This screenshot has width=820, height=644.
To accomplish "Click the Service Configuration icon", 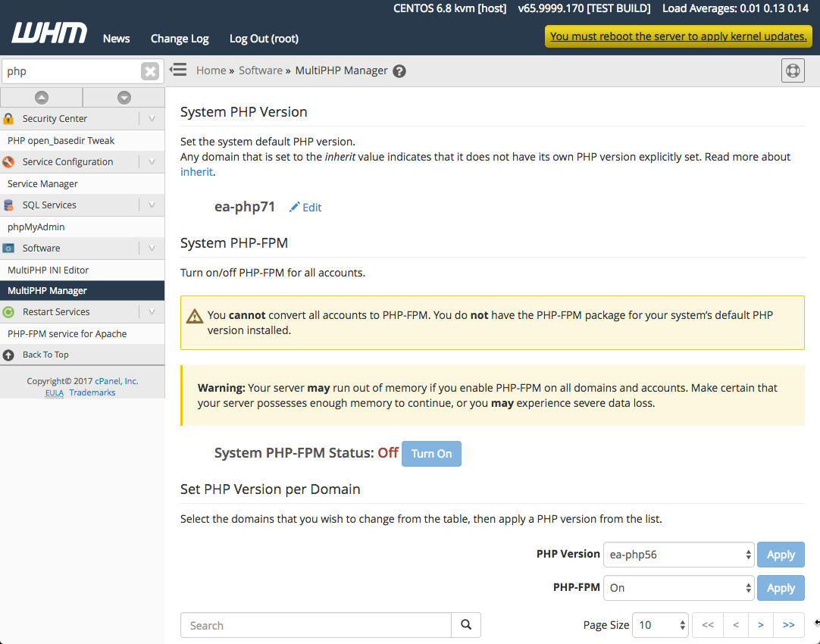I will tap(8, 162).
